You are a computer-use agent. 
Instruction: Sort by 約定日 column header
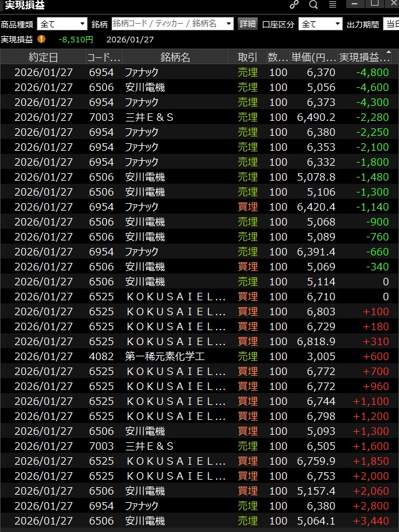44,57
